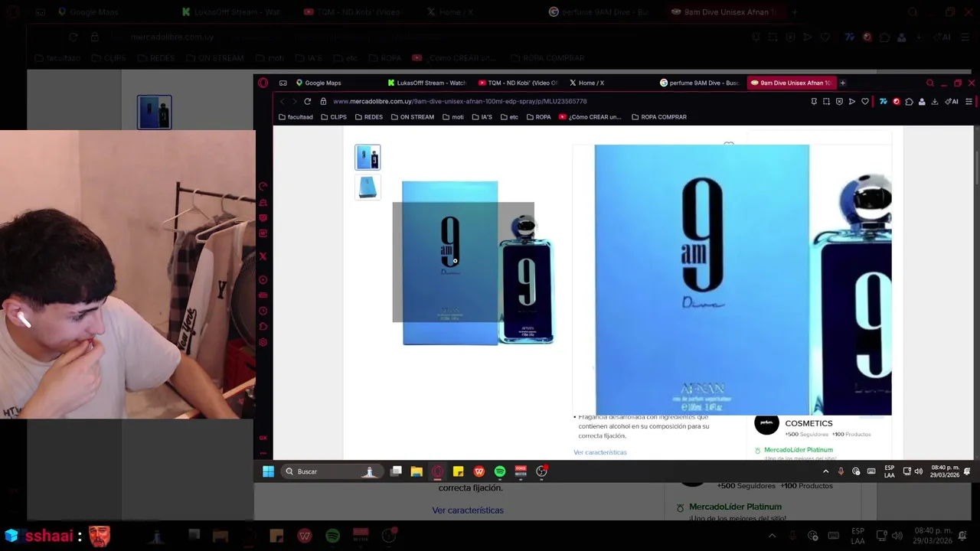Open File Explorer from the taskbar
The width and height of the screenshot is (980, 551).
pos(416,471)
